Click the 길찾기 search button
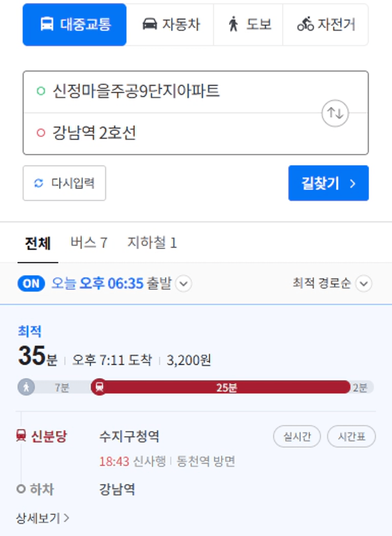This screenshot has width=392, height=536. [x=328, y=183]
